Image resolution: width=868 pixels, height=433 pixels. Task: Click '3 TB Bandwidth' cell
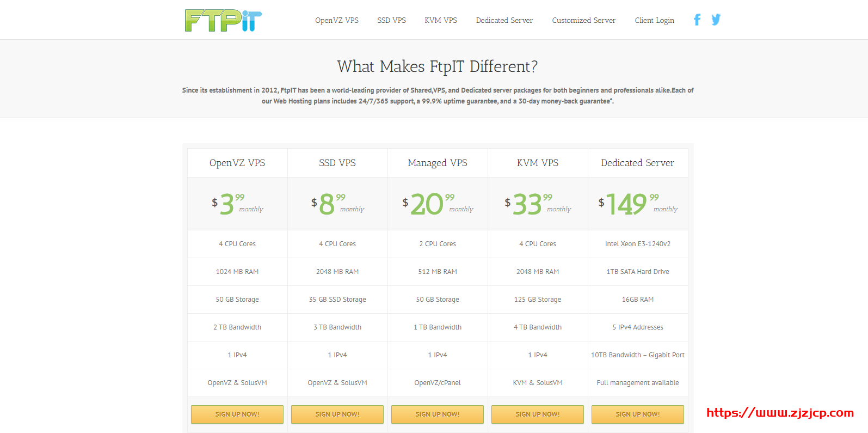click(x=337, y=327)
